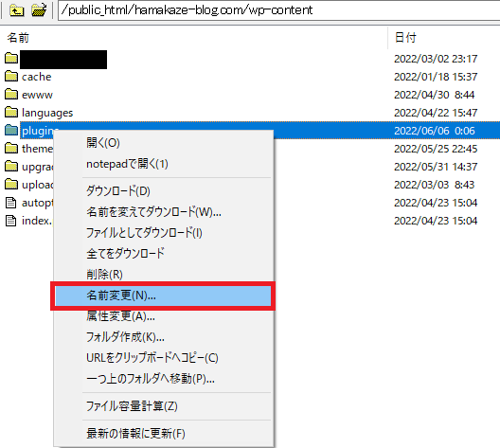Click date 2022/03/02 23:17
The height and width of the screenshot is (448, 500).
pos(436,59)
